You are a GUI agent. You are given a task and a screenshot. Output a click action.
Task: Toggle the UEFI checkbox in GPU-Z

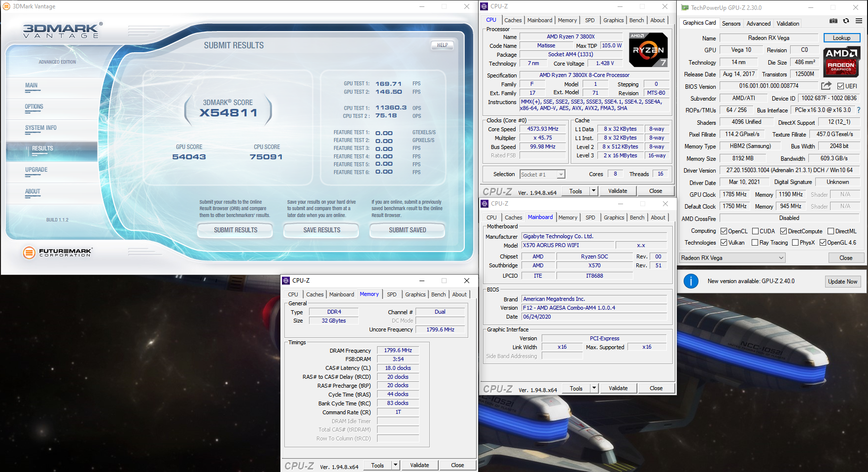841,86
